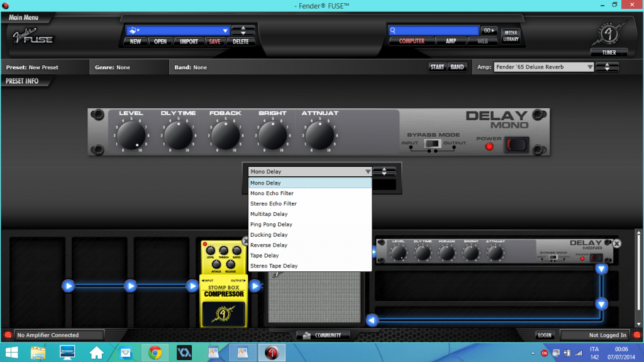Select Multitap Delay from the list
The image size is (644, 362).
[x=310, y=214]
